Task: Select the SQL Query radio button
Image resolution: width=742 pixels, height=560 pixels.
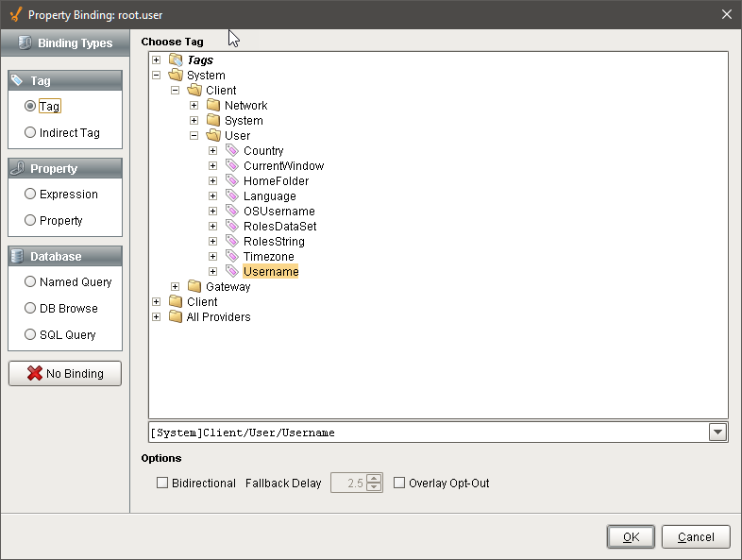Action: [30, 335]
